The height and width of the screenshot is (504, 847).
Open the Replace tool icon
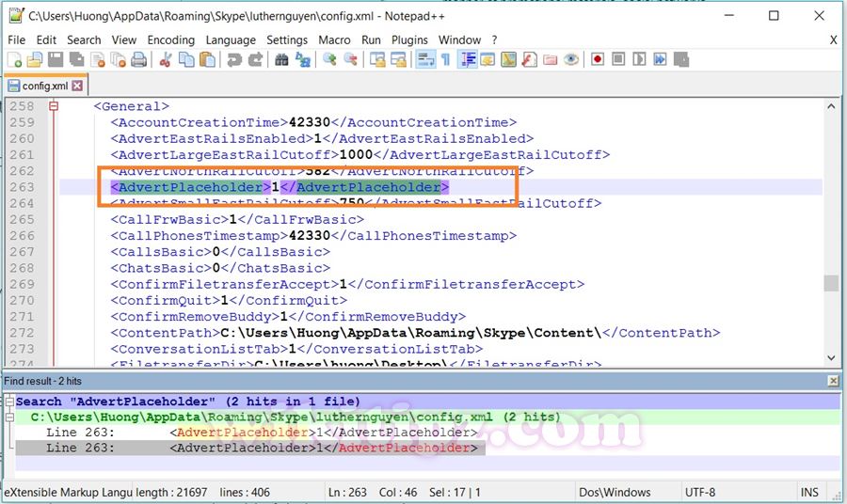(302, 59)
